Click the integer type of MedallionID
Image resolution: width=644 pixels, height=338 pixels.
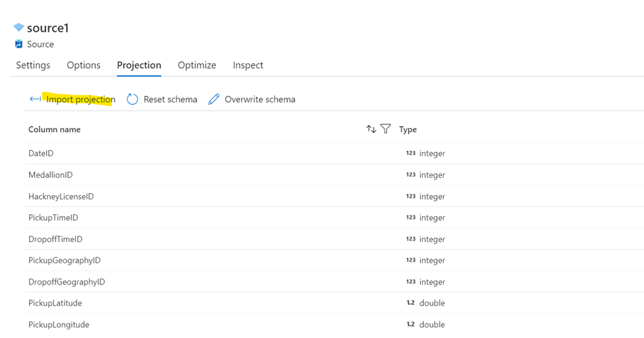pos(432,175)
